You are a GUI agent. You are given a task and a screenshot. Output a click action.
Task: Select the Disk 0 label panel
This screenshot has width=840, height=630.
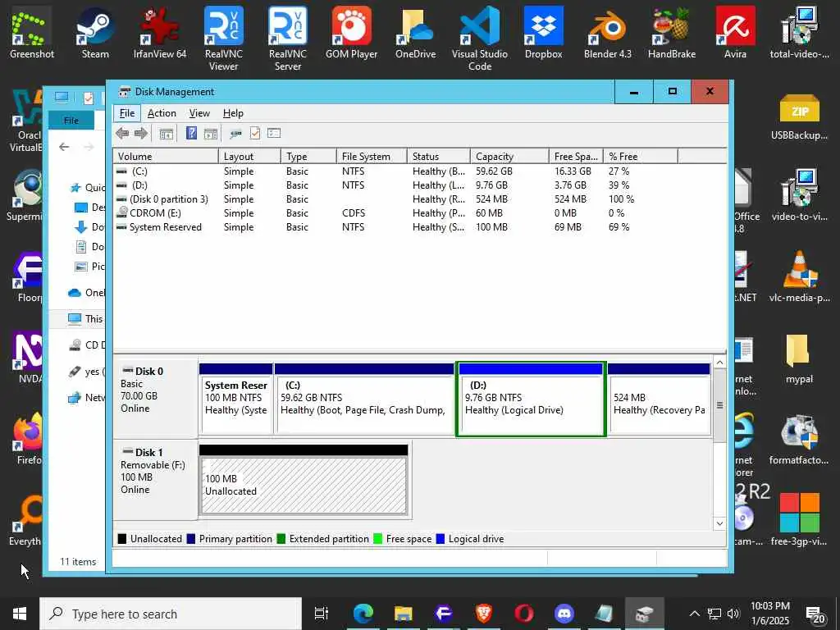(155, 399)
